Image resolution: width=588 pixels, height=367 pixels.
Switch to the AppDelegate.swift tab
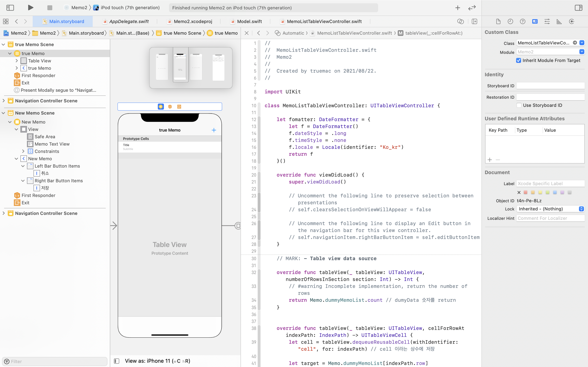[129, 21]
